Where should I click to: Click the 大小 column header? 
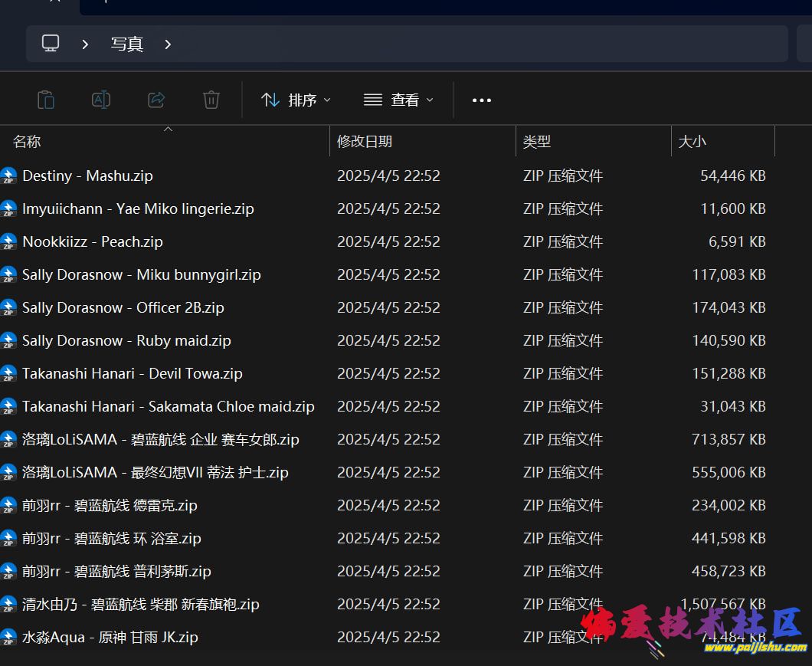[692, 142]
